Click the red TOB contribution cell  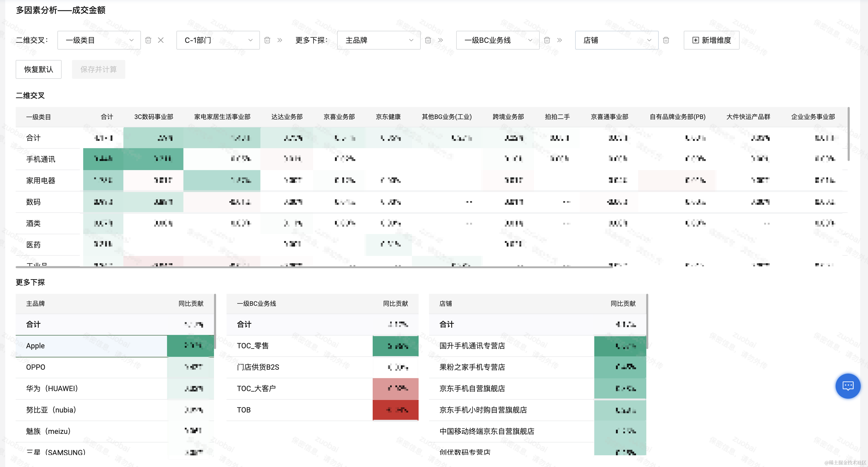click(x=395, y=410)
